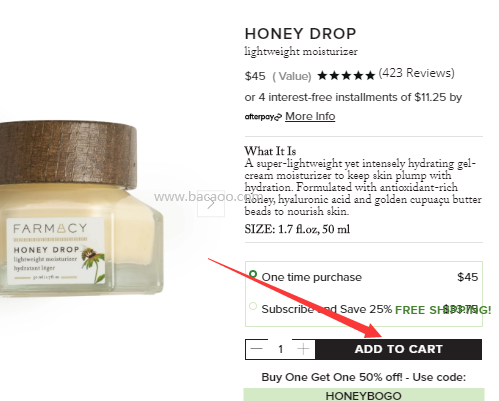Click the Afterpay logo
Viewport: 499px width, 401px height.
pyautogui.click(x=263, y=117)
